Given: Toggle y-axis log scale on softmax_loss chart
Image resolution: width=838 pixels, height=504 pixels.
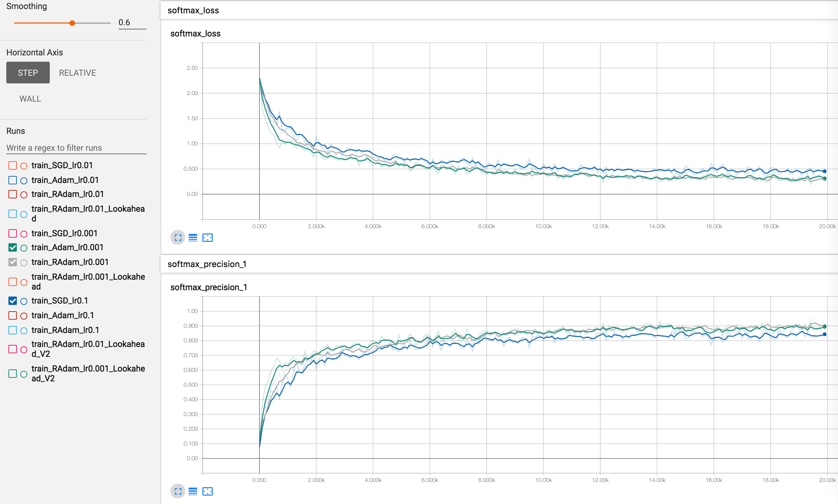Looking at the screenshot, I should [193, 238].
